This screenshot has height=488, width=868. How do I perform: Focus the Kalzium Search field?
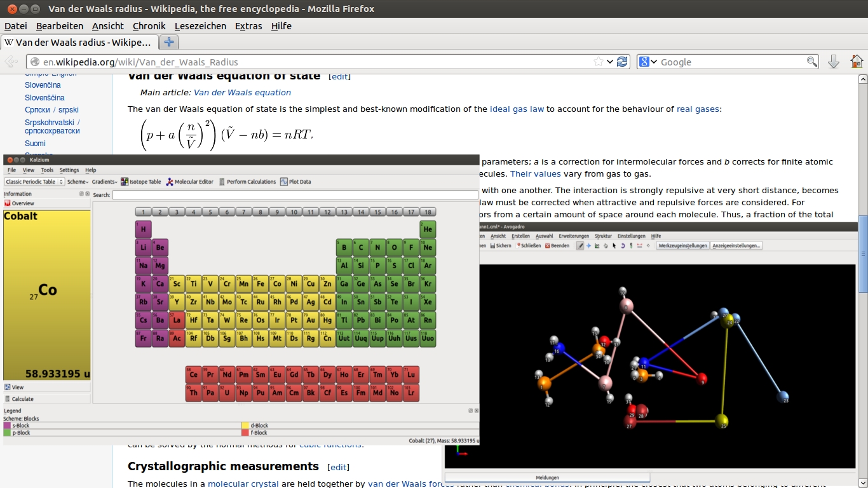[295, 195]
